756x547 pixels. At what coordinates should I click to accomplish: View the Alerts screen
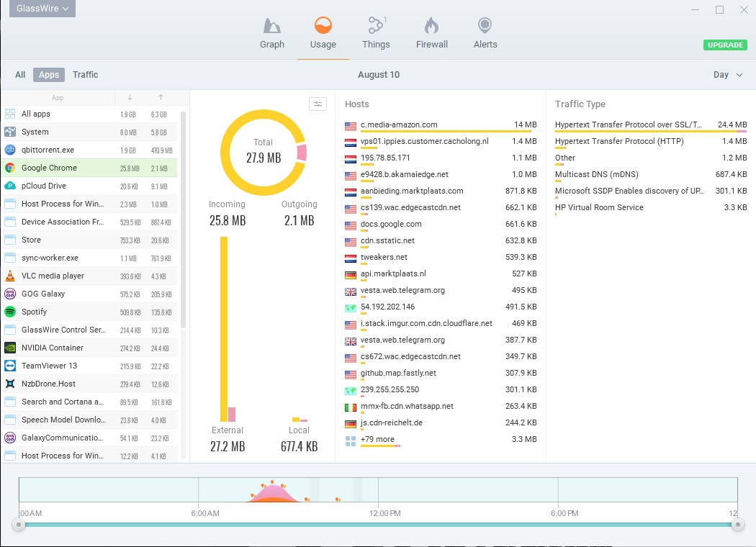pos(485,32)
